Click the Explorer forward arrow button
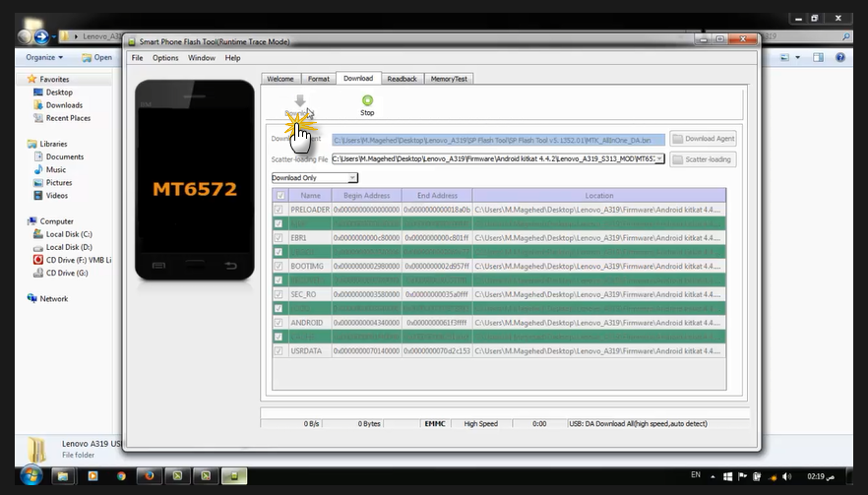Viewport: 868px width, 495px height. tap(41, 37)
